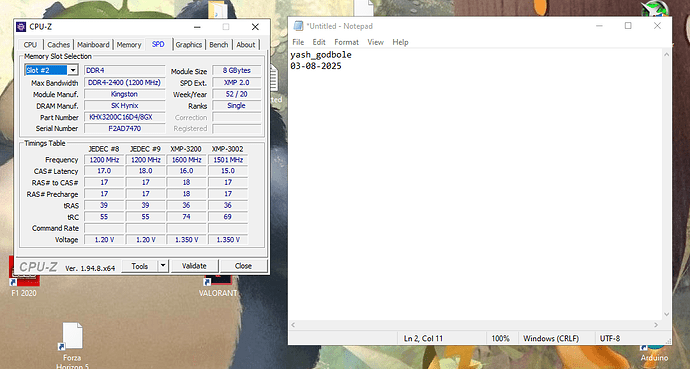Click Notepad vertical scrollbar up arrow
This screenshot has width=690, height=369.
click(666, 54)
